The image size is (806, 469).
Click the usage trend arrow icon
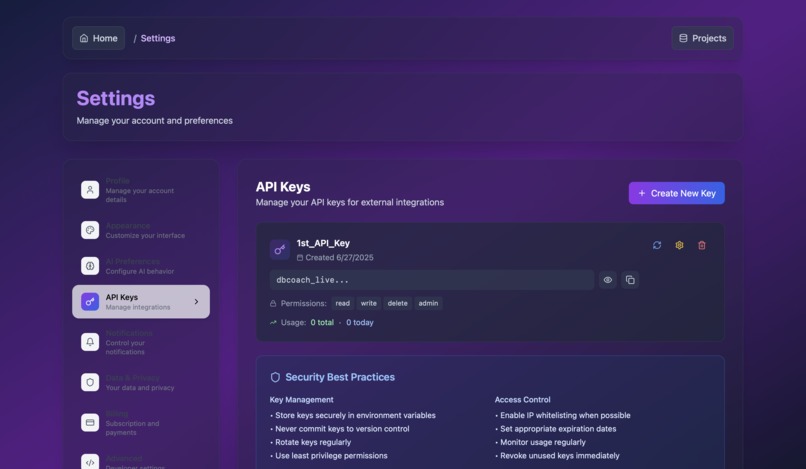click(x=273, y=322)
